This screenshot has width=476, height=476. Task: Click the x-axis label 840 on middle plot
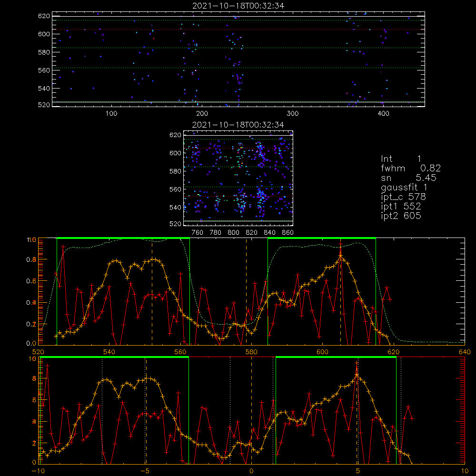(269, 233)
